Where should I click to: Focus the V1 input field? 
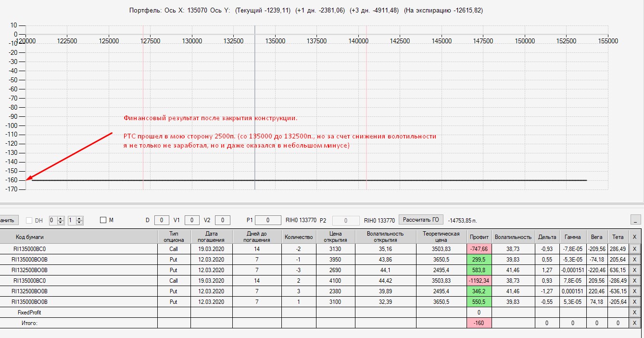[192, 220]
